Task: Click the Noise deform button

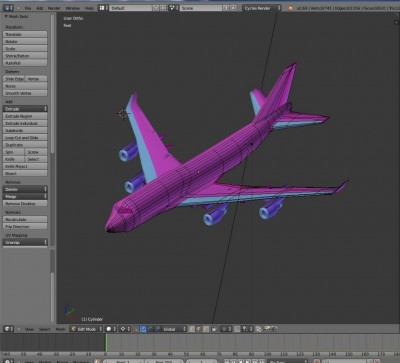Action: point(25,86)
